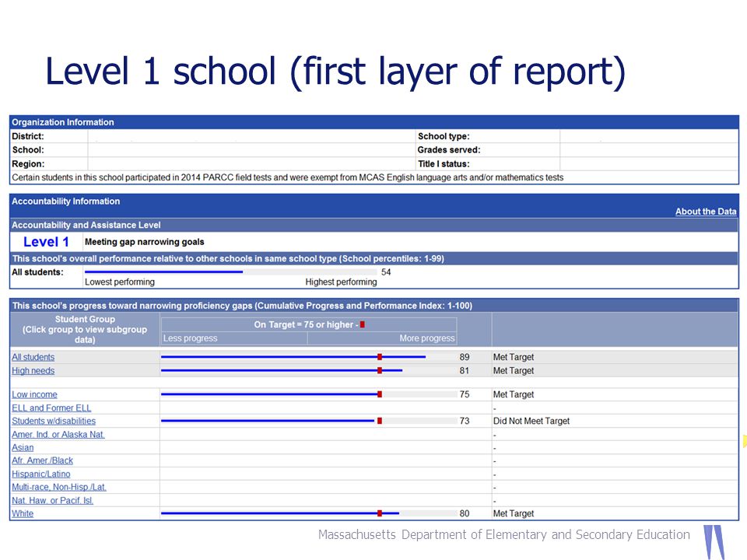747x560 pixels.
Task: Click the 'Lowest performing' scale label
Action: 120,282
